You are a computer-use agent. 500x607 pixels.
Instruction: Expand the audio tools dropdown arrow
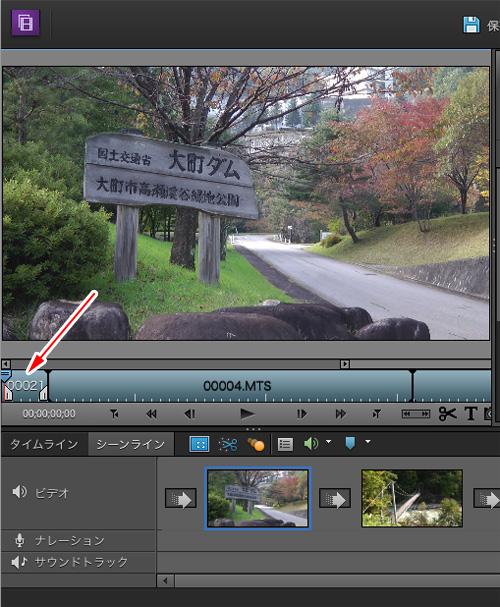point(329,441)
